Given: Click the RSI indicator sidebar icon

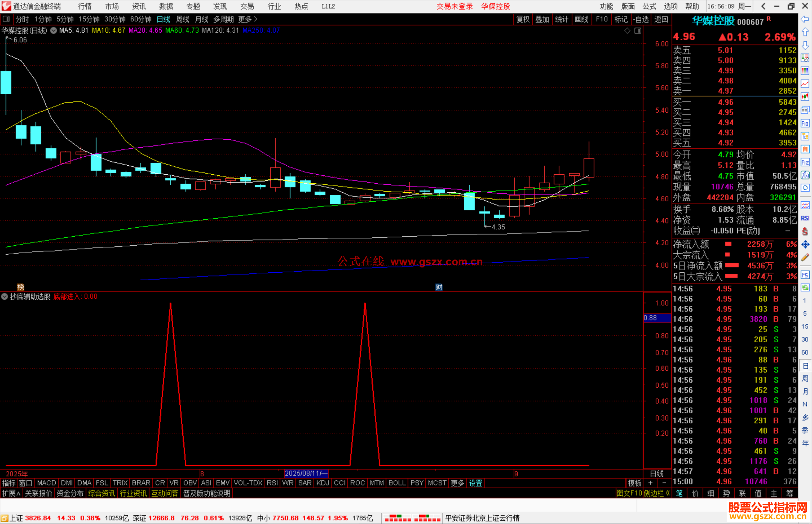Looking at the screenshot, I should (x=805, y=218).
